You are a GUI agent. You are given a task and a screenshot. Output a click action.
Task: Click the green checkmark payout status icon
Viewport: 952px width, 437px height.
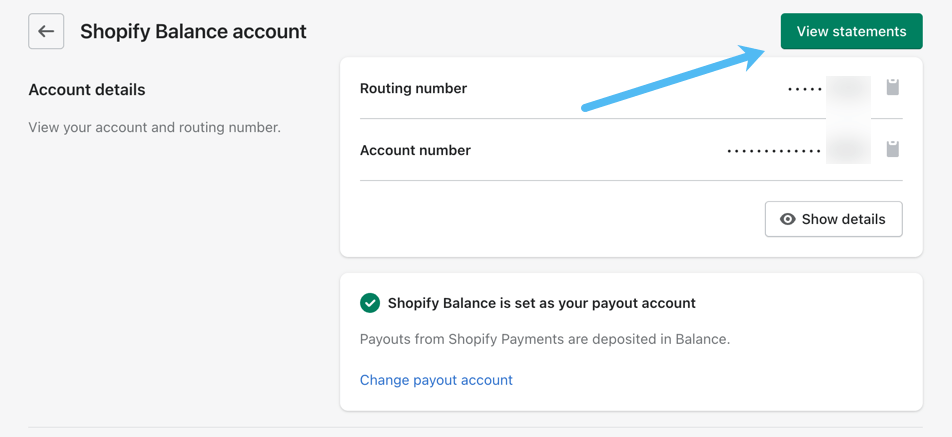tap(370, 303)
